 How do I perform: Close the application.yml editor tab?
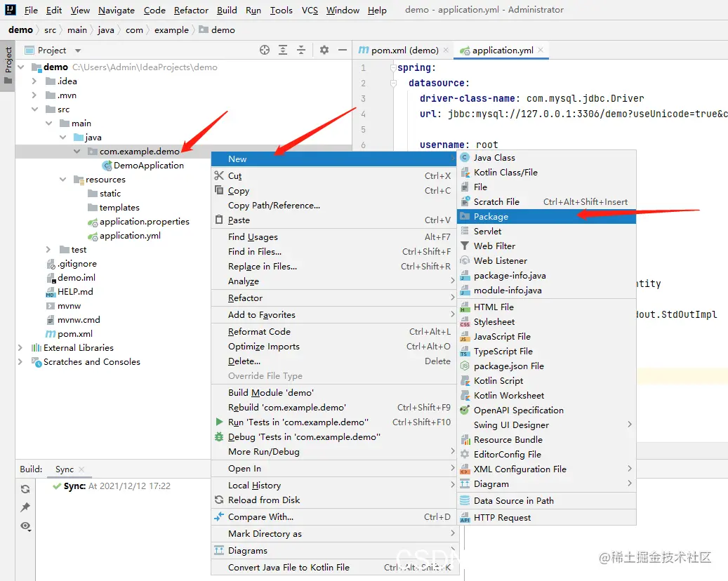pyautogui.click(x=541, y=50)
